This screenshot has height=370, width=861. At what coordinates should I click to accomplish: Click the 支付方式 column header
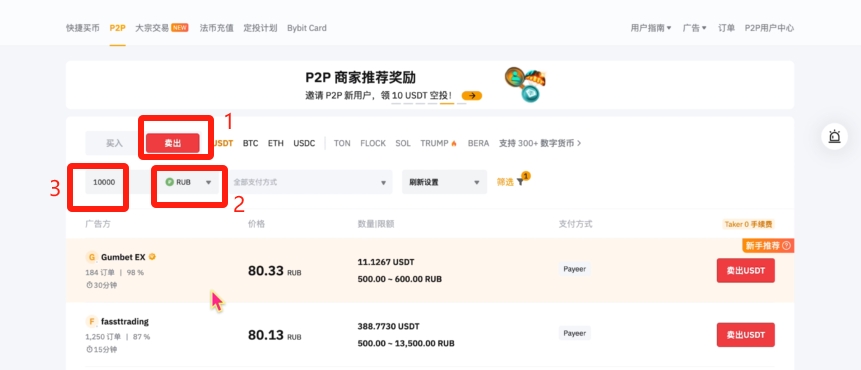tap(575, 224)
